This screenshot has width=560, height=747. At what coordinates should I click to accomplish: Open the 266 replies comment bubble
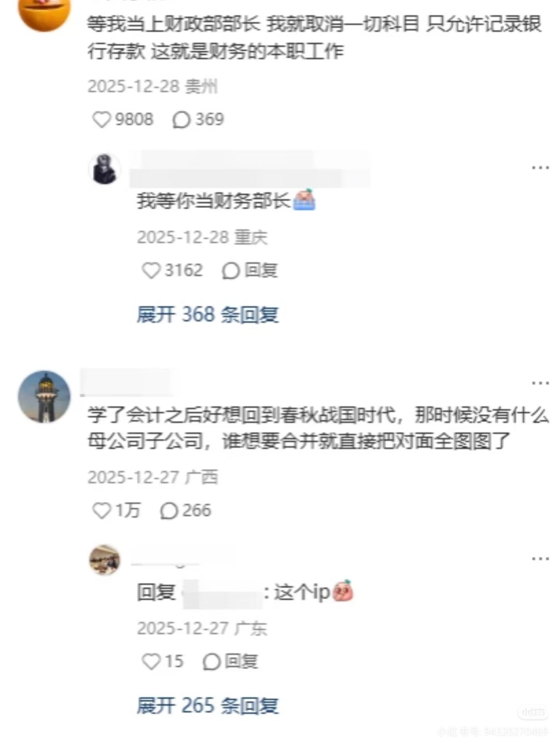click(169, 510)
